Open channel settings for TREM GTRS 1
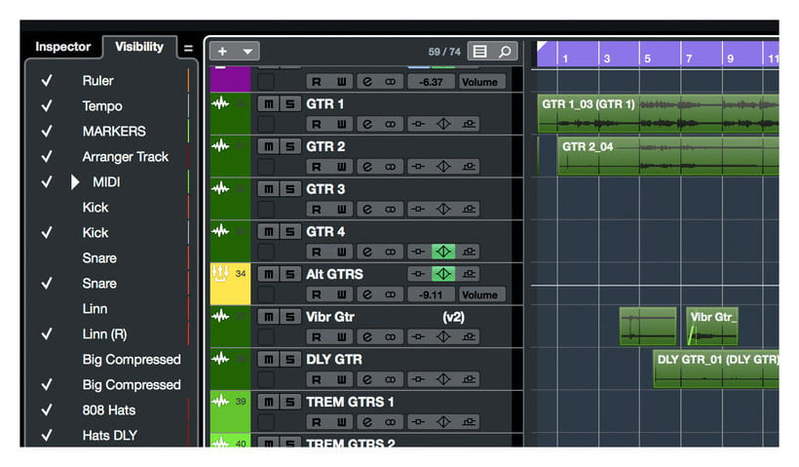This screenshot has height=467, width=799. pos(366,422)
